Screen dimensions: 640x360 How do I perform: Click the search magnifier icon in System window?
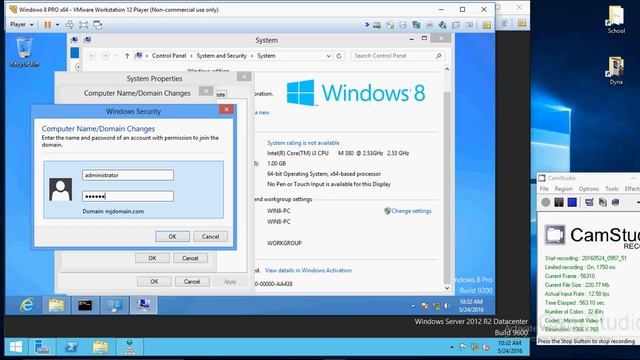(439, 56)
